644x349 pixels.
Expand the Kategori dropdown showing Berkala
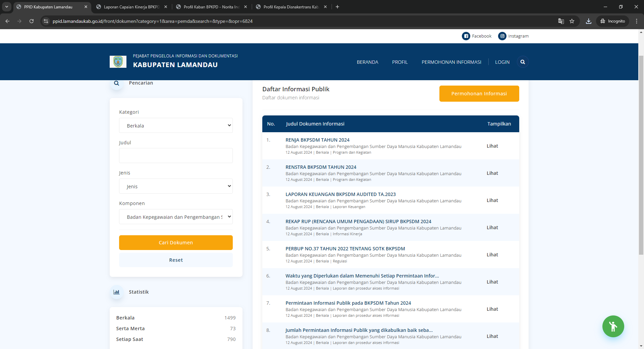(x=176, y=126)
